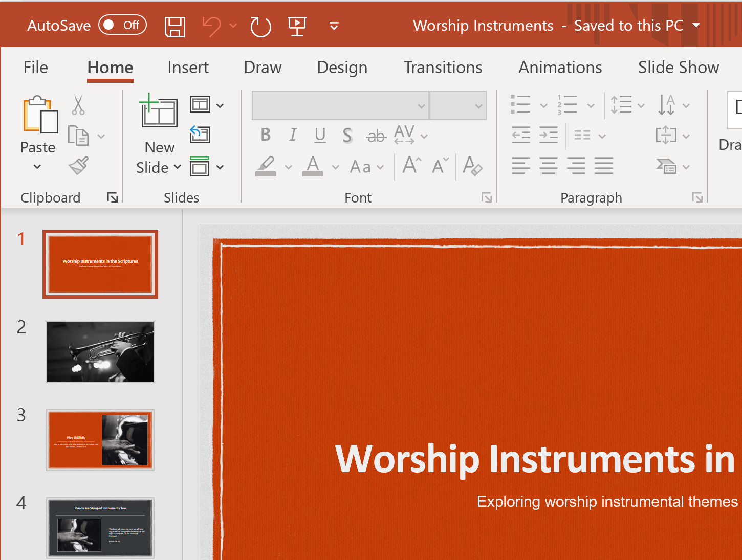Toggle bold formatting

(265, 135)
